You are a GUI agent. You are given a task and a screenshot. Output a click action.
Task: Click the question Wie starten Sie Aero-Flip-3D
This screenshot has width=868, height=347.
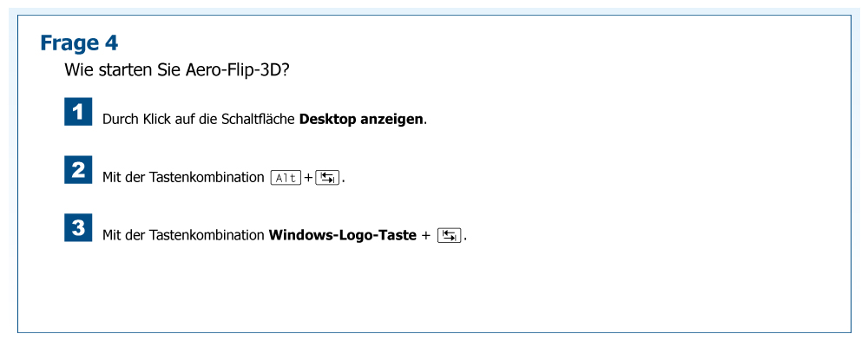[x=177, y=69]
